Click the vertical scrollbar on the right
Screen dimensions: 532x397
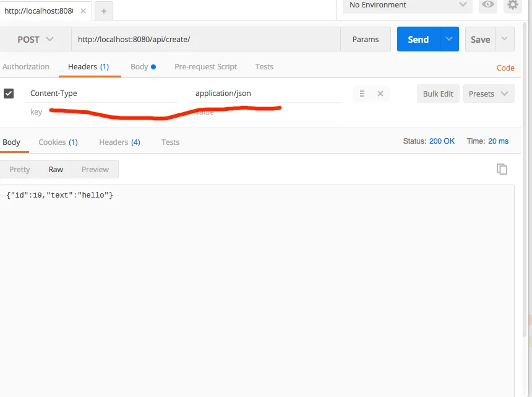(x=525, y=180)
